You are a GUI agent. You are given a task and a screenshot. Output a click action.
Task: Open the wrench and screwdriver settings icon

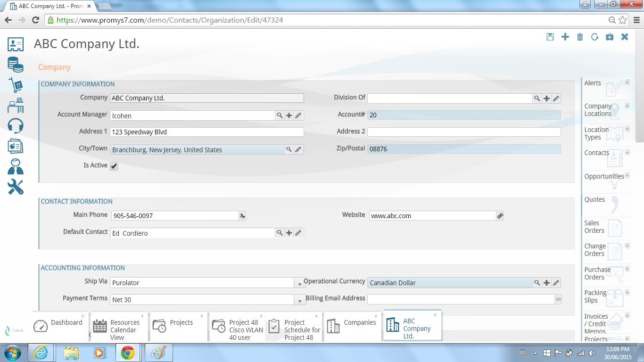16,187
